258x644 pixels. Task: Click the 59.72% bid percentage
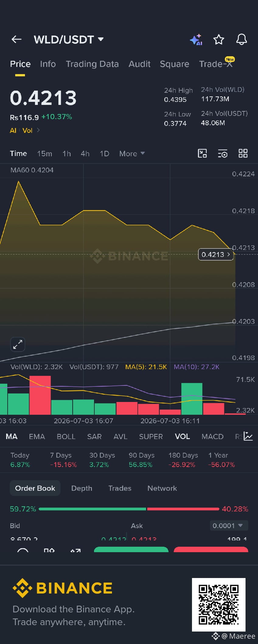tap(23, 509)
